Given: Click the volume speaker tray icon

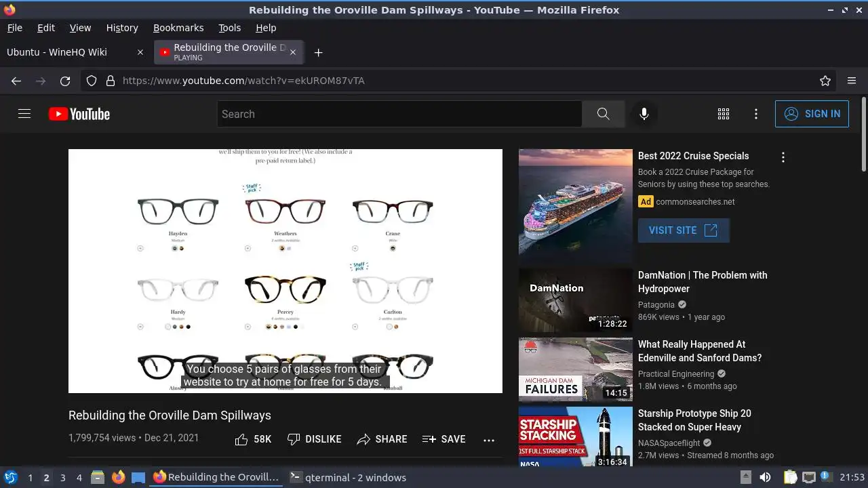Looking at the screenshot, I should [x=765, y=477].
